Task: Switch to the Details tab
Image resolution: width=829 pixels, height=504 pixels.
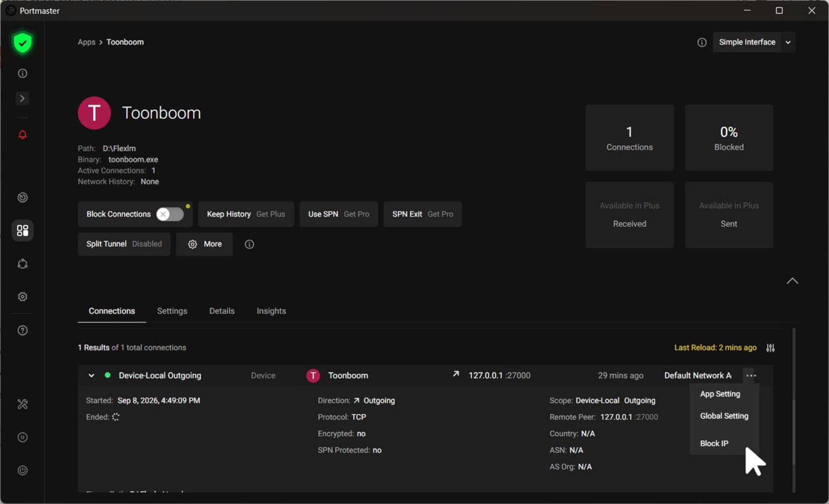Action: coord(221,311)
